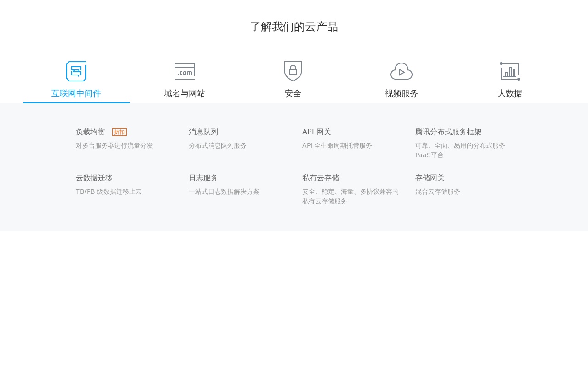588x368 pixels.
Task: Click the description 安全、稳定、海量、多协议兼容的私有云存储服务
Action: (351, 196)
